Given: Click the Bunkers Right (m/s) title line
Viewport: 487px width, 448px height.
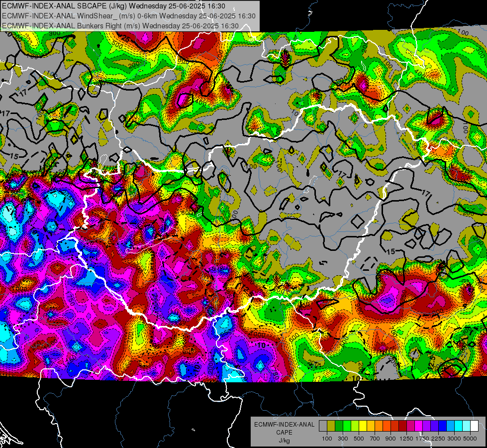Looking at the screenshot, I should pyautogui.click(x=120, y=26).
